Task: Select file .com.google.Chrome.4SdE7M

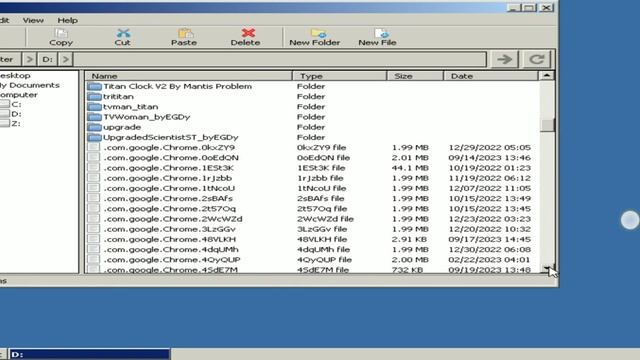Action: click(x=171, y=269)
